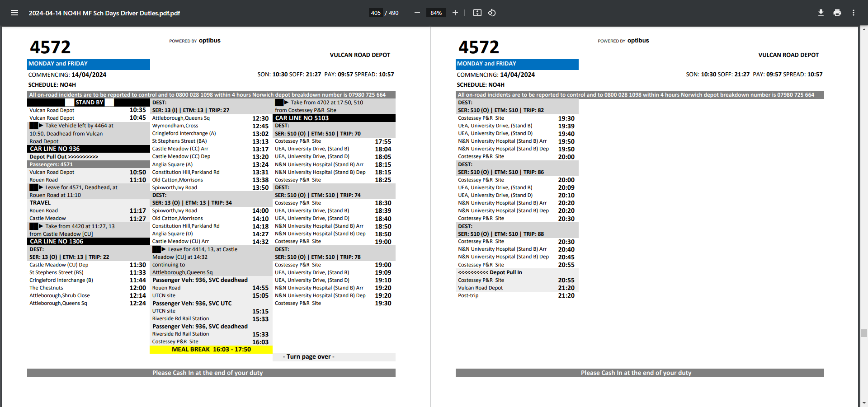Image resolution: width=868 pixels, height=407 pixels.
Task: Click the scrollbar up arrow
Action: 864,29
